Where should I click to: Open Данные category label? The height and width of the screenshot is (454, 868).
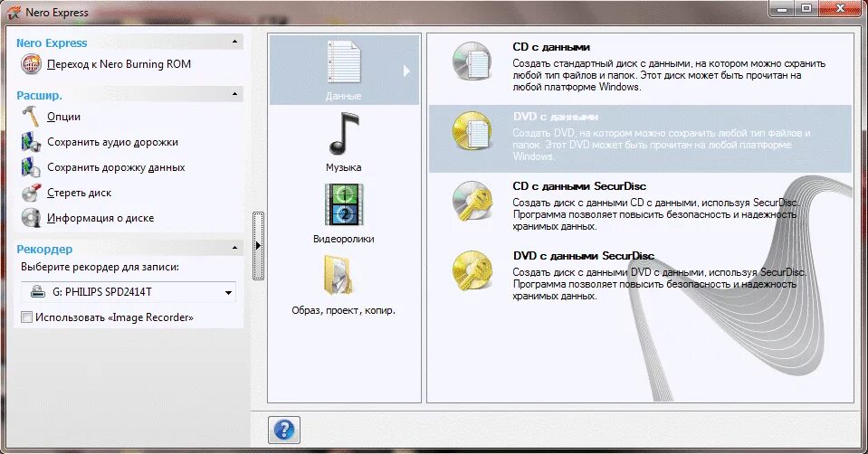[344, 96]
